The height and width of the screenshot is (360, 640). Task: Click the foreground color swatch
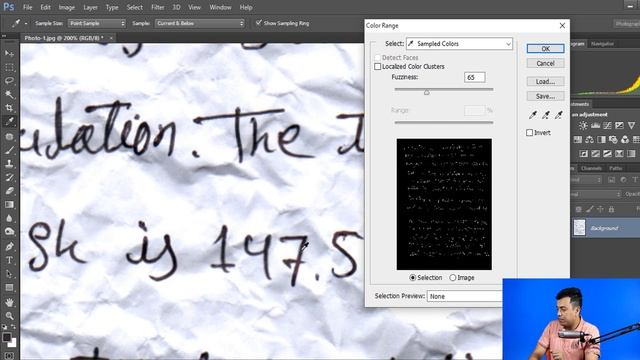pos(7,338)
